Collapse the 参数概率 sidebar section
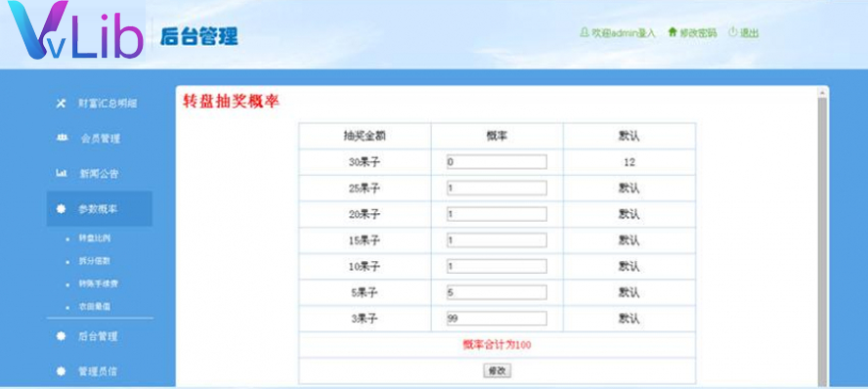 [x=99, y=208]
